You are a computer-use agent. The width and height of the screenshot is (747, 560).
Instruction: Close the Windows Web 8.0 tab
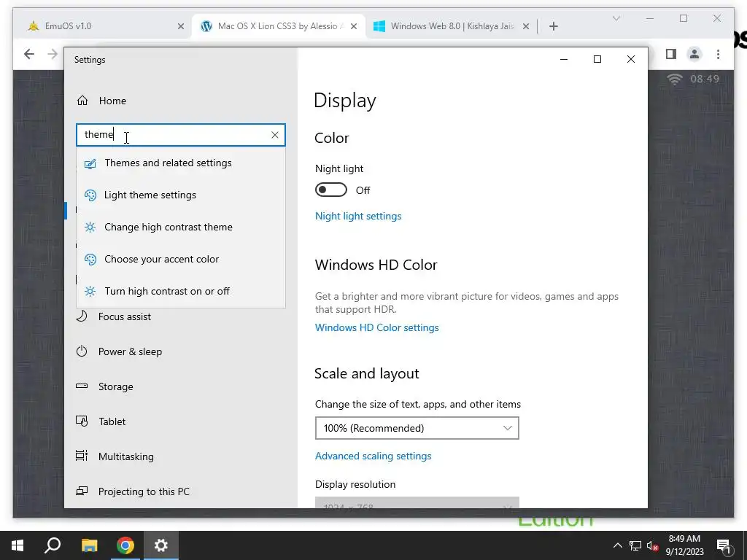pyautogui.click(x=525, y=27)
